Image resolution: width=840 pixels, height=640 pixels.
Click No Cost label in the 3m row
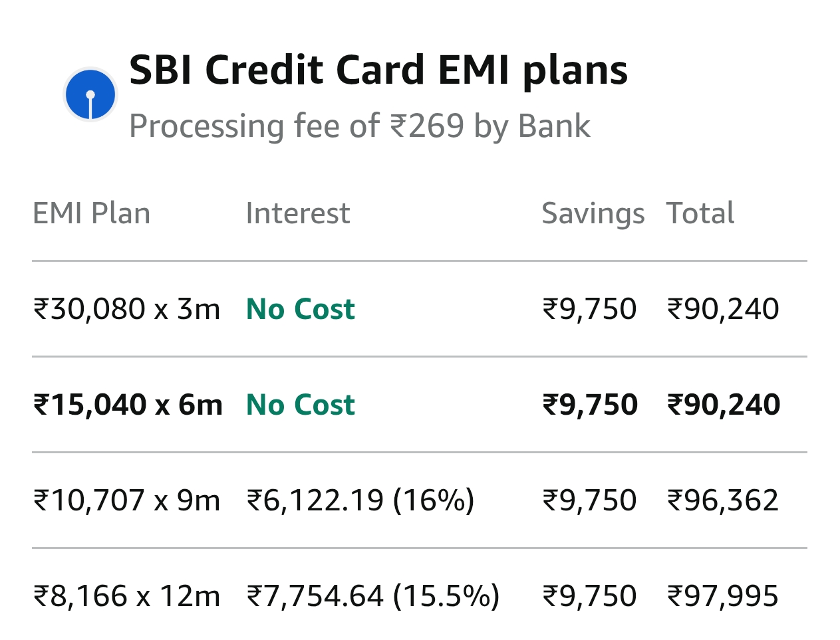[x=301, y=309]
